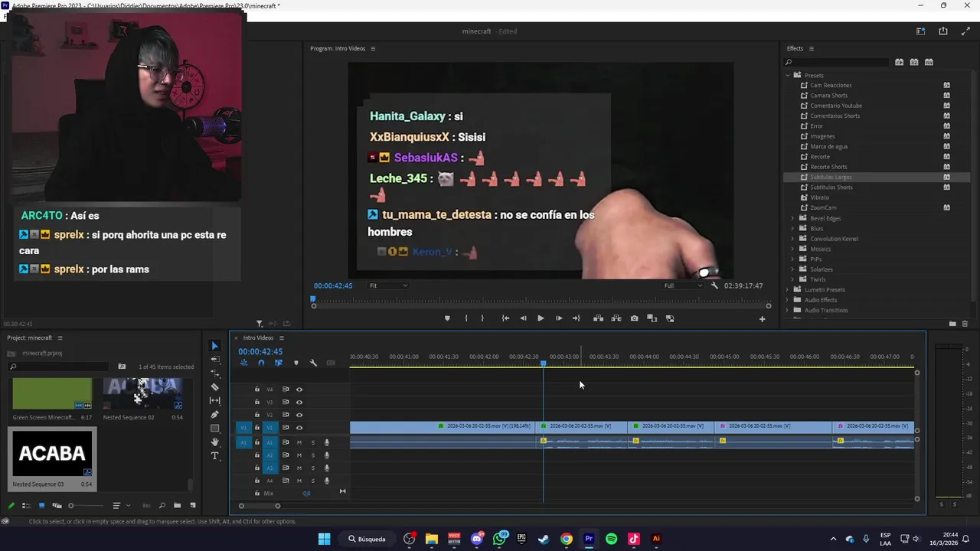Select the Rectangle tool
Screen dimensions: 980x551
214,429
